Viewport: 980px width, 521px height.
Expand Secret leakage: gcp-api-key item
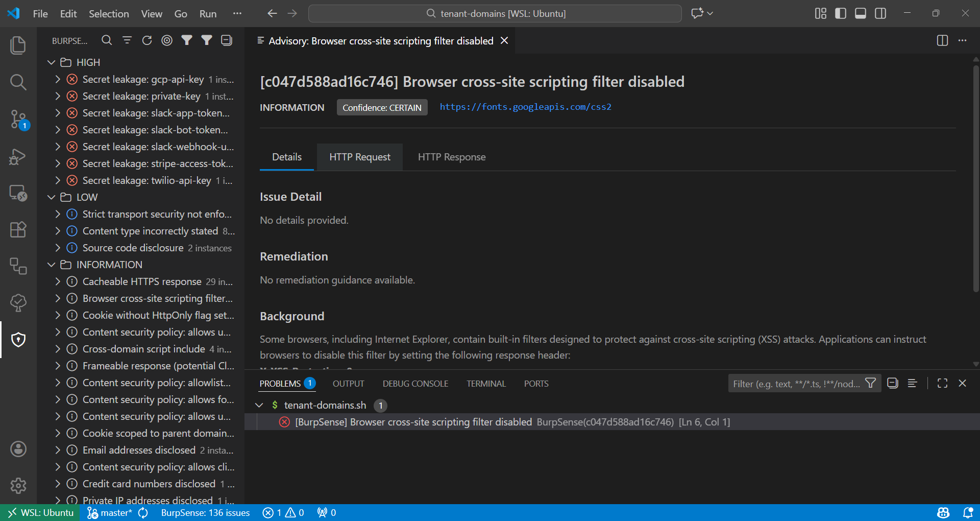point(58,79)
